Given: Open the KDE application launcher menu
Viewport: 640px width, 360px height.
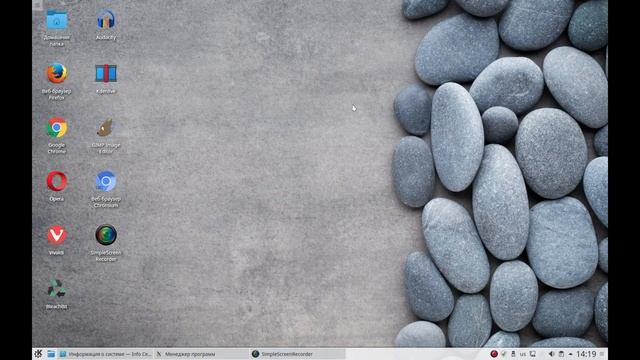Looking at the screenshot, I should [38, 354].
